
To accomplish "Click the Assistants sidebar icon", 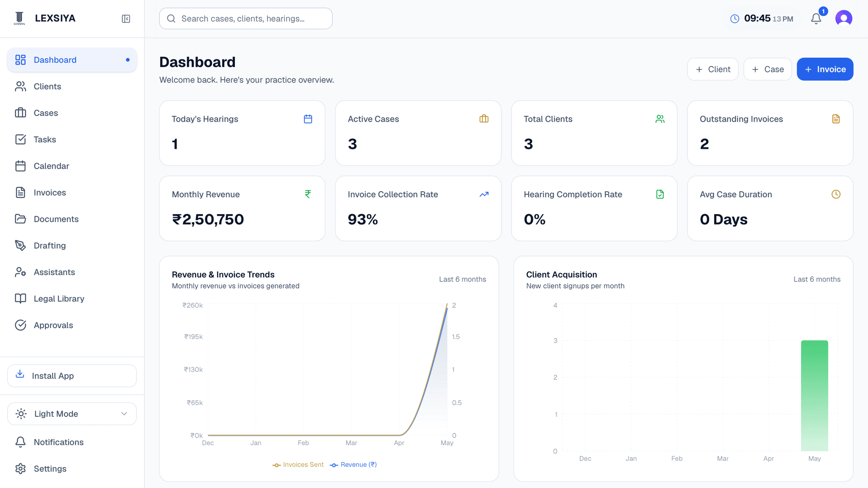I will click(20, 272).
